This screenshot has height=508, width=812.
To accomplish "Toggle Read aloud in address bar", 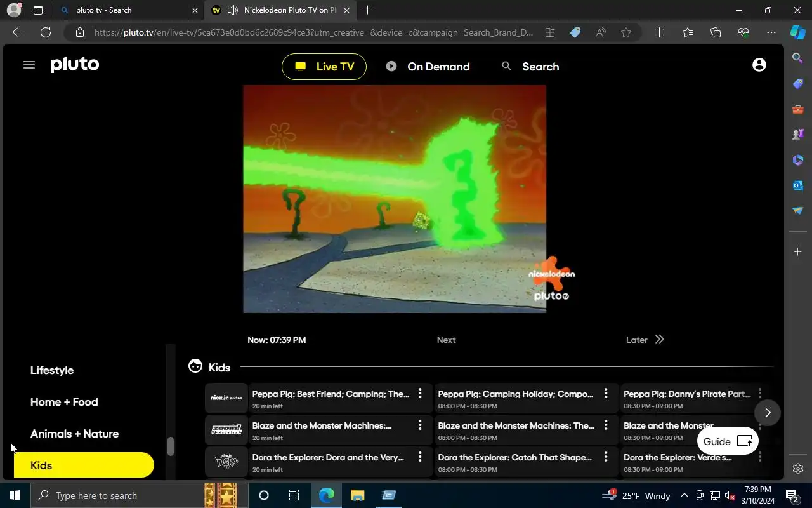I will point(601,32).
